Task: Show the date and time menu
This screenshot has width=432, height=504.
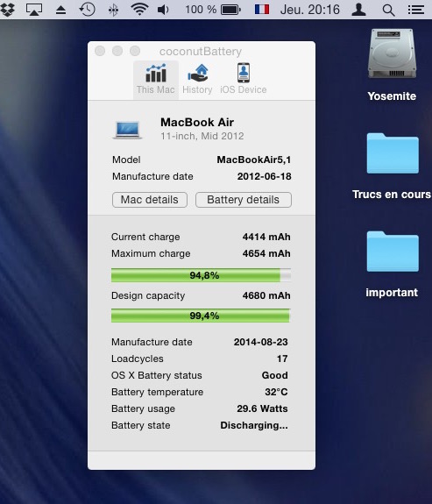Action: click(310, 10)
